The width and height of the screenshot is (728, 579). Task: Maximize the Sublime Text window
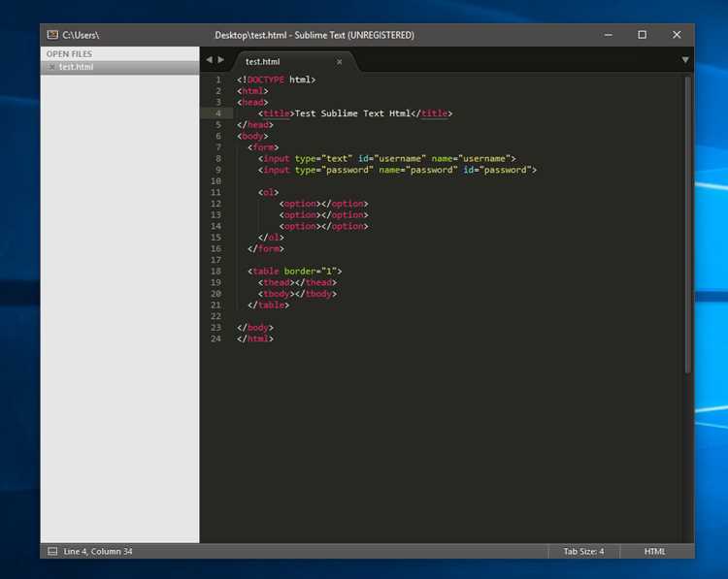tap(643, 35)
